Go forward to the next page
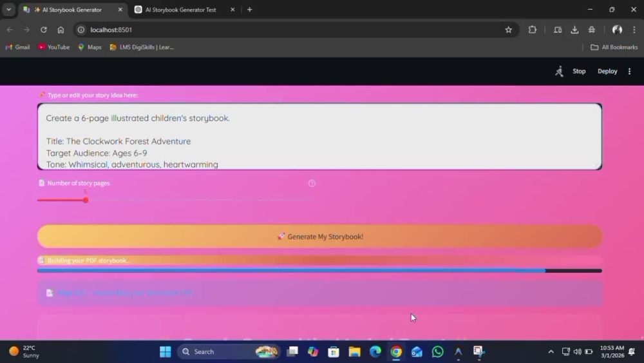 [x=26, y=30]
